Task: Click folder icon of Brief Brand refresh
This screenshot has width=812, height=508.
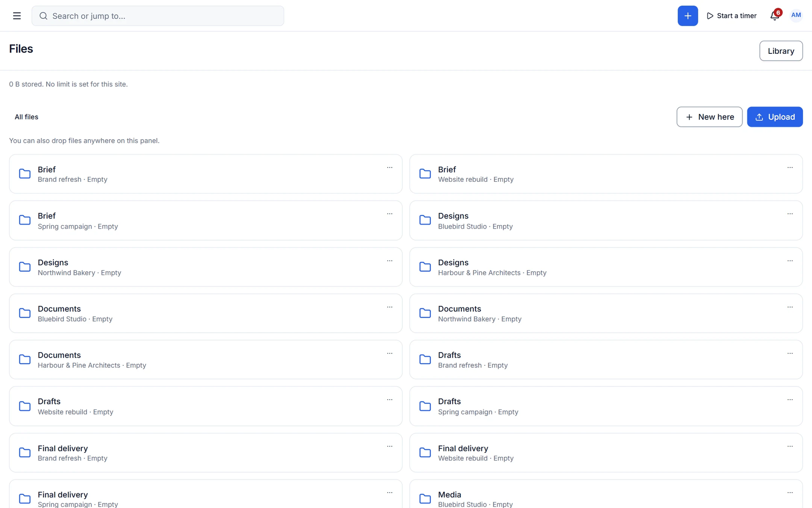Action: coord(25,174)
